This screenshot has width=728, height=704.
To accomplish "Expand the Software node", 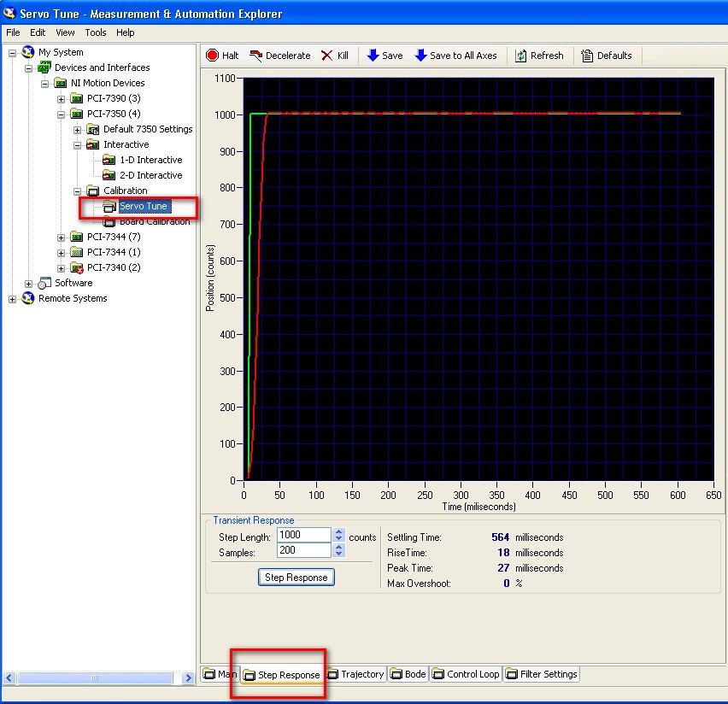I will coord(29,284).
